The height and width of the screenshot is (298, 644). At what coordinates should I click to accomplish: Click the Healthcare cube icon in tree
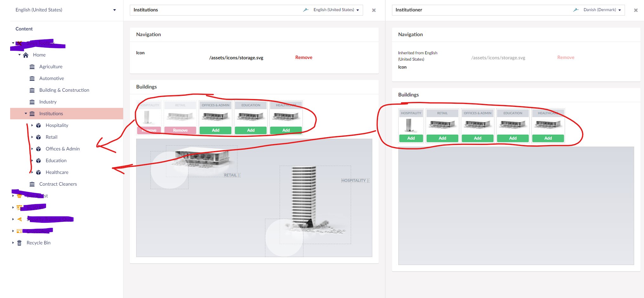tap(38, 172)
